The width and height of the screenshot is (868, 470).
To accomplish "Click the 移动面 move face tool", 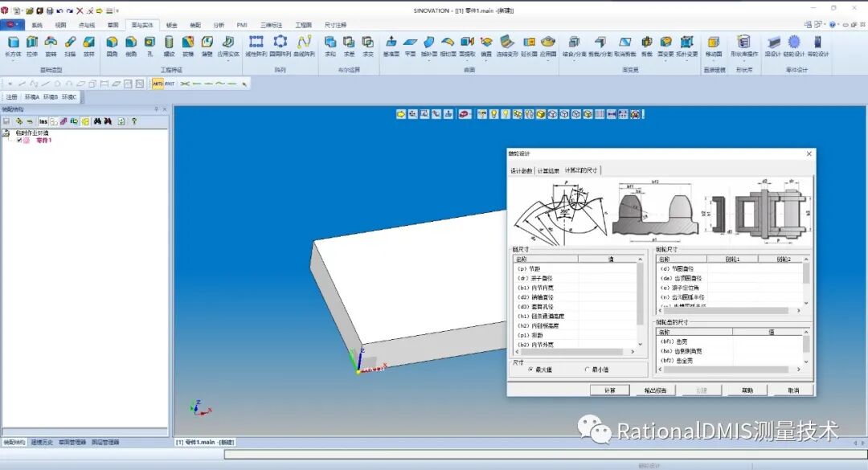I will point(714,46).
